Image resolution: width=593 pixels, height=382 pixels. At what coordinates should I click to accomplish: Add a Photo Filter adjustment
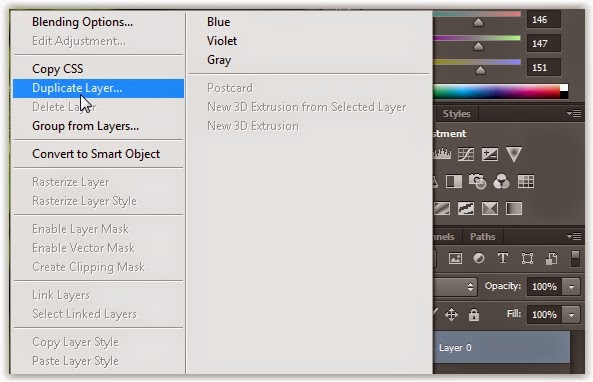coord(478,182)
